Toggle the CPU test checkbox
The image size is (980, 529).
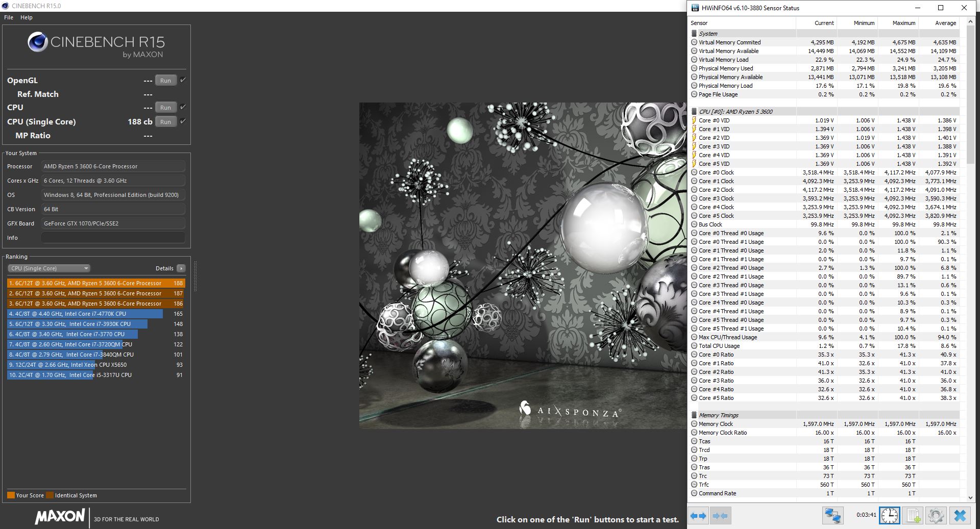(183, 107)
